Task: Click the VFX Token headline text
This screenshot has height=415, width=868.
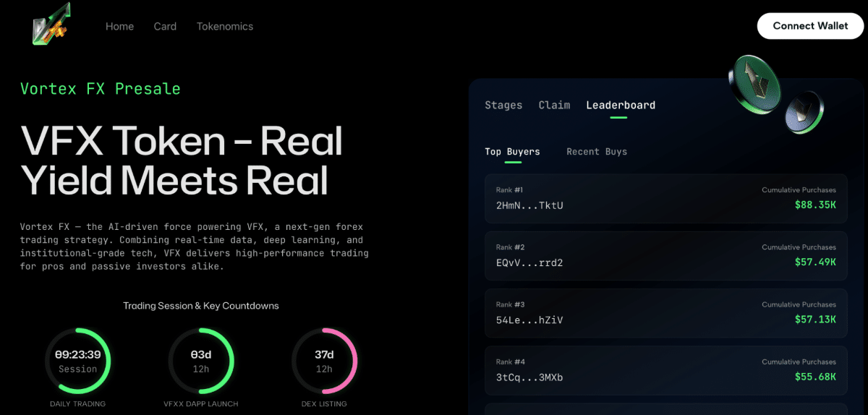Action: [x=182, y=161]
